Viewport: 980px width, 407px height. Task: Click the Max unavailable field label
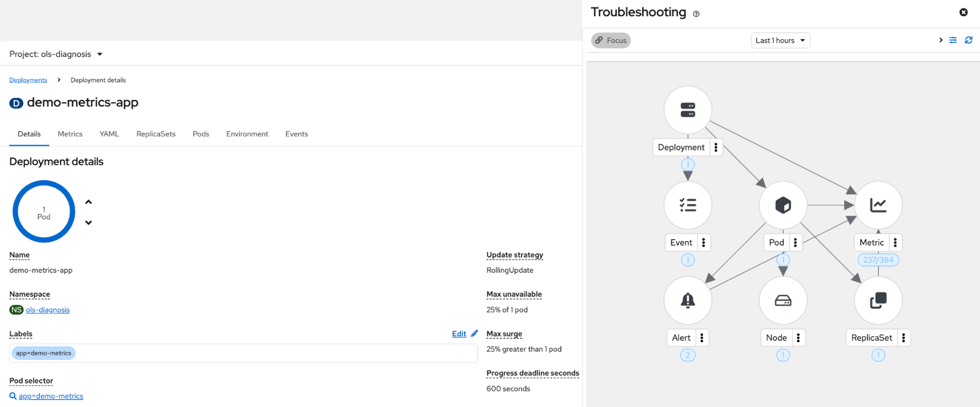tap(514, 294)
